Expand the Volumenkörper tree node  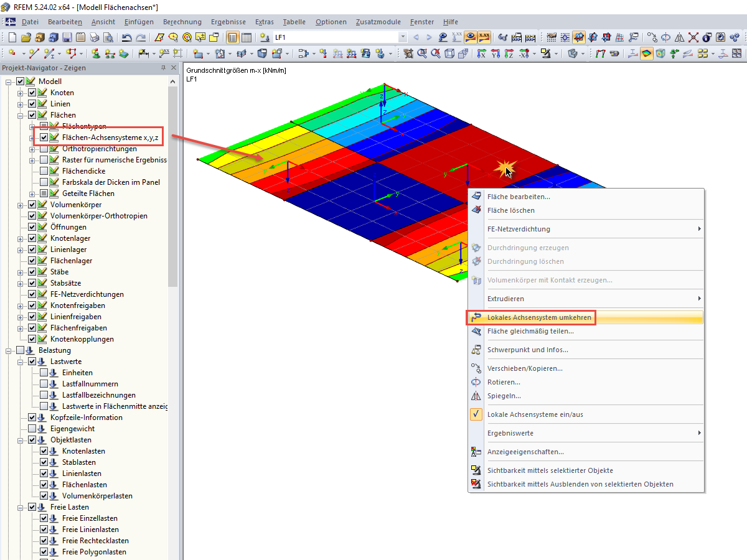coord(21,205)
